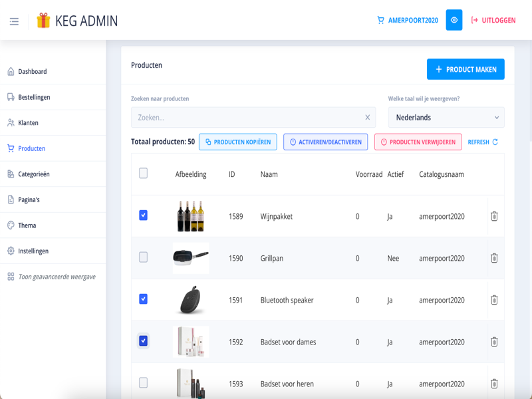Refresh the products list
Image resolution: width=532 pixels, height=399 pixels.
click(x=483, y=142)
